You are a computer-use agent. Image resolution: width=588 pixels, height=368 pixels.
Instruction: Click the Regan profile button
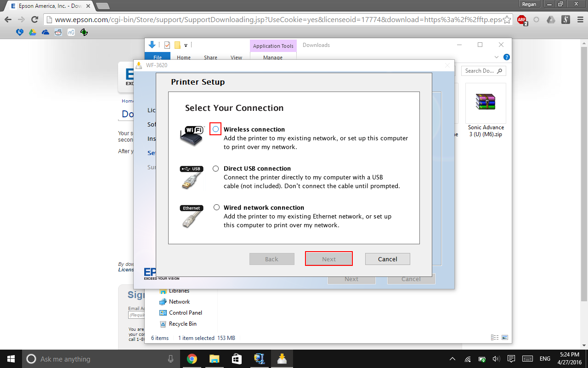click(x=529, y=4)
